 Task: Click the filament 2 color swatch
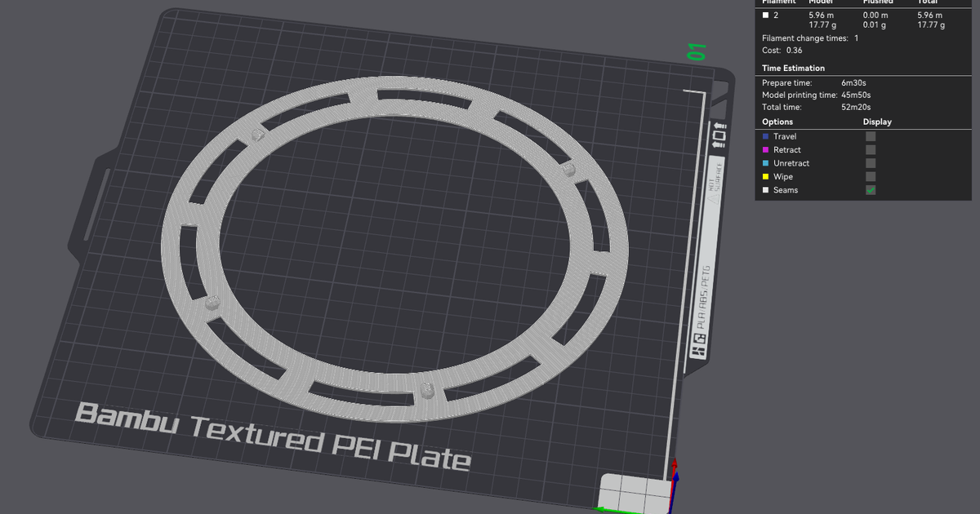pyautogui.click(x=764, y=14)
